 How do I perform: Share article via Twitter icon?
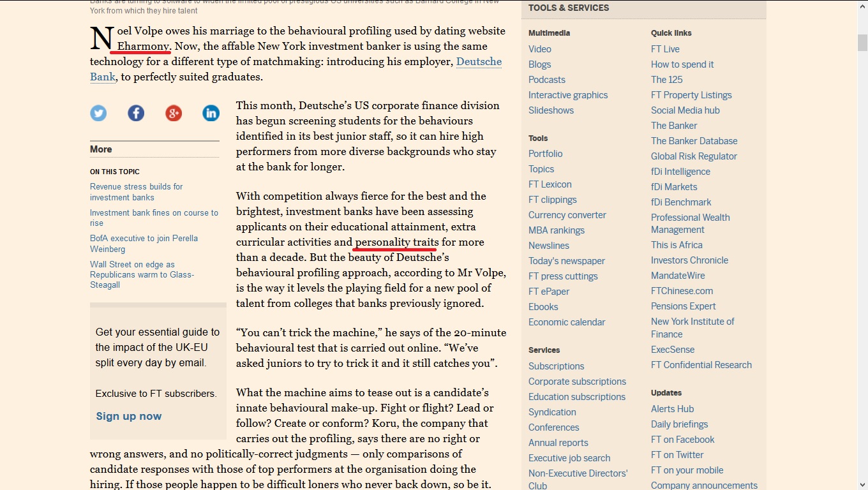click(x=98, y=114)
